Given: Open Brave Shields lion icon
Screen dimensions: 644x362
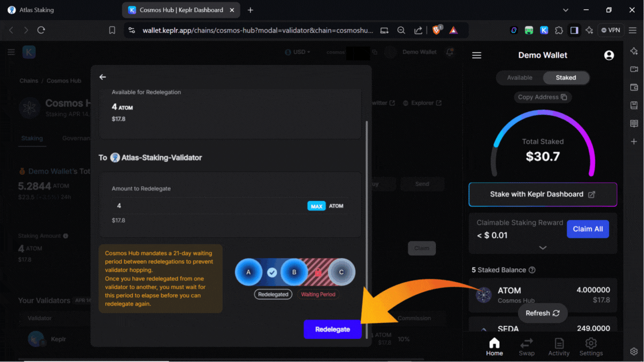Looking at the screenshot, I should (436, 30).
